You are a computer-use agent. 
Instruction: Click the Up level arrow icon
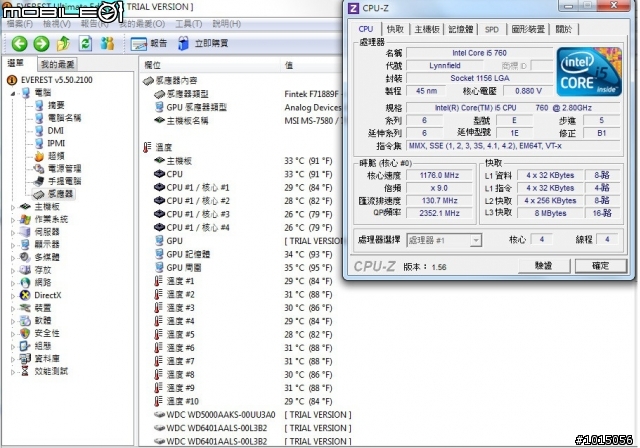(x=63, y=43)
